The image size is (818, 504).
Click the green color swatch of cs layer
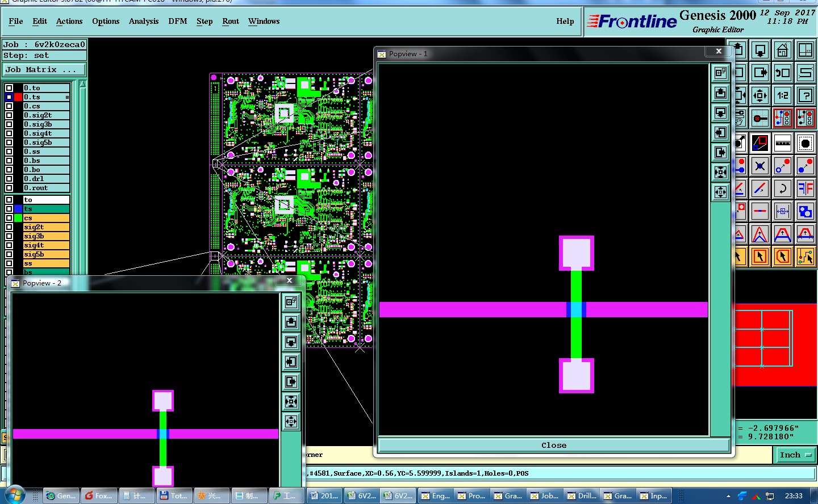(x=18, y=218)
